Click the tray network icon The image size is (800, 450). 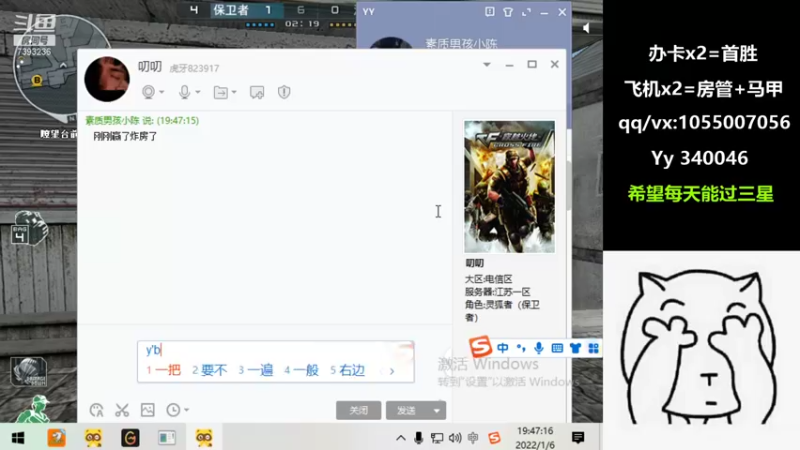point(437,438)
